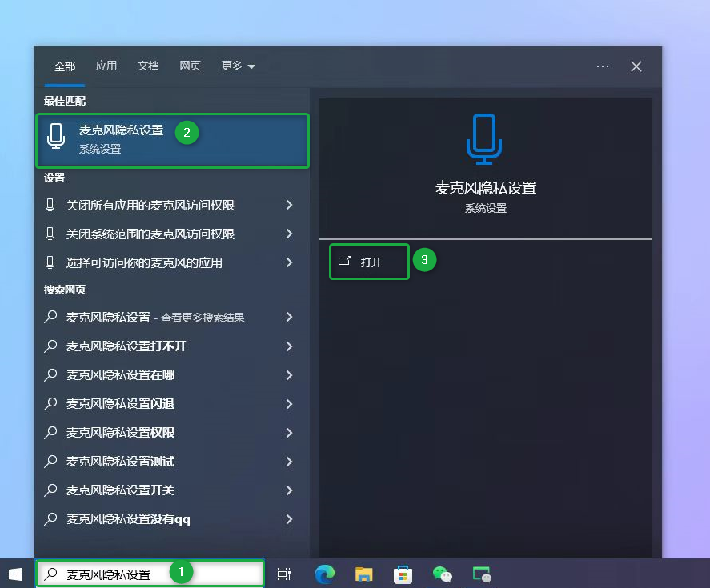Switch to the 应用 tab
Screen dimensions: 710x588
tap(106, 66)
